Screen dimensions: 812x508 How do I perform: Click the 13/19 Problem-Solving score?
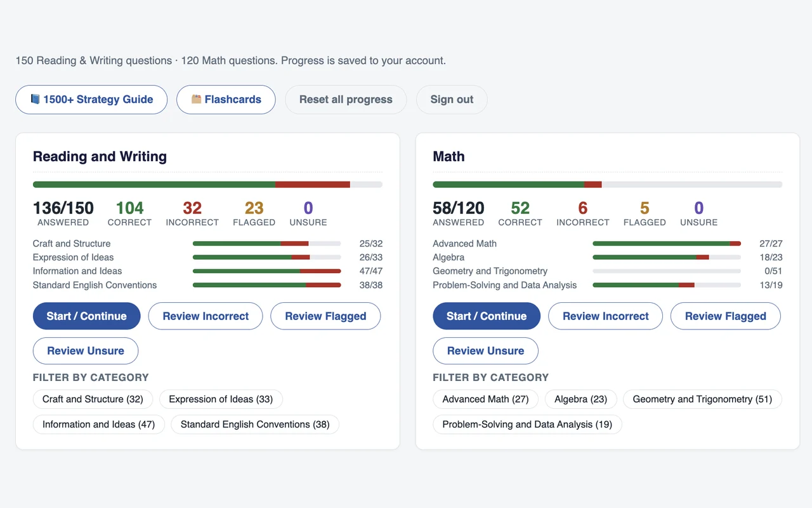point(771,285)
